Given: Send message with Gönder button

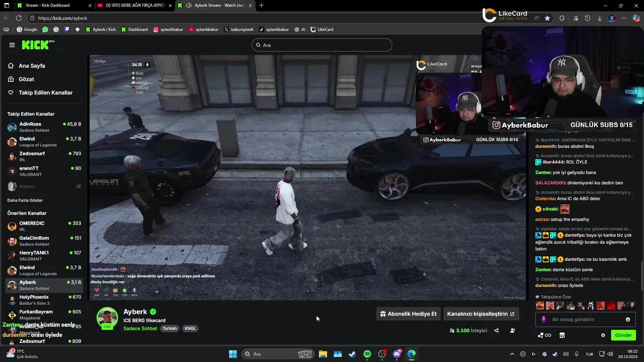Looking at the screenshot, I should pos(623,335).
